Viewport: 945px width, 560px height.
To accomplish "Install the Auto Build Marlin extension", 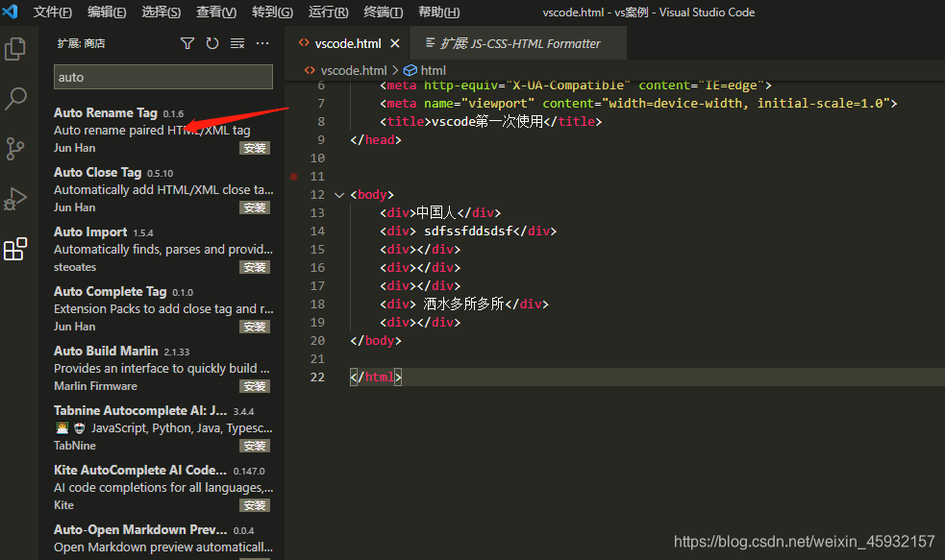I will (x=255, y=386).
